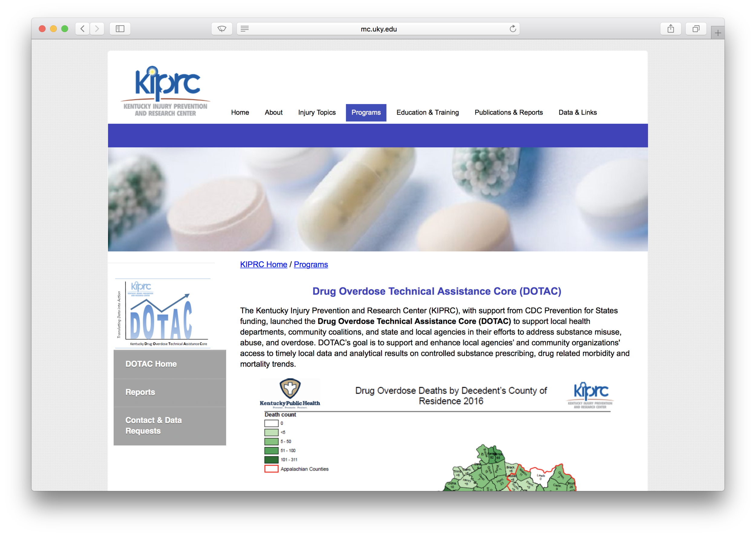Click the red Appalachian Counties legend box
The width and height of the screenshot is (756, 536).
point(271,469)
